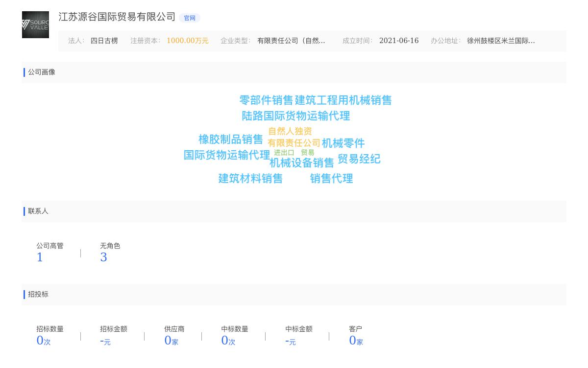The image size is (588, 368).
Task: Open the 客户 count 0家
Action: (356, 341)
